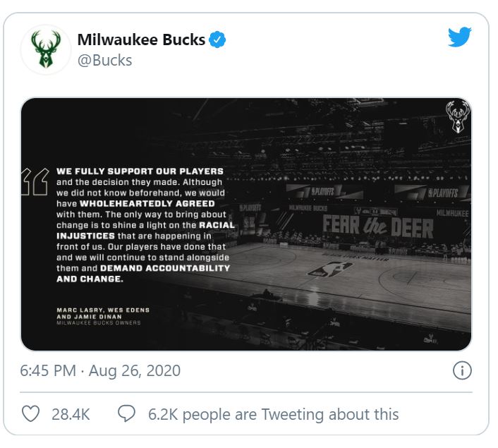Viewport: 498px width, 448px height.
Task: Open the Twitter bird logo
Action: click(460, 37)
